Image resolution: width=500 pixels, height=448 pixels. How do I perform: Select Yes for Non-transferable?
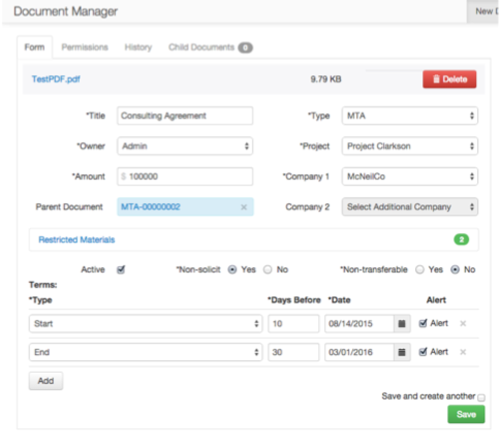[419, 269]
